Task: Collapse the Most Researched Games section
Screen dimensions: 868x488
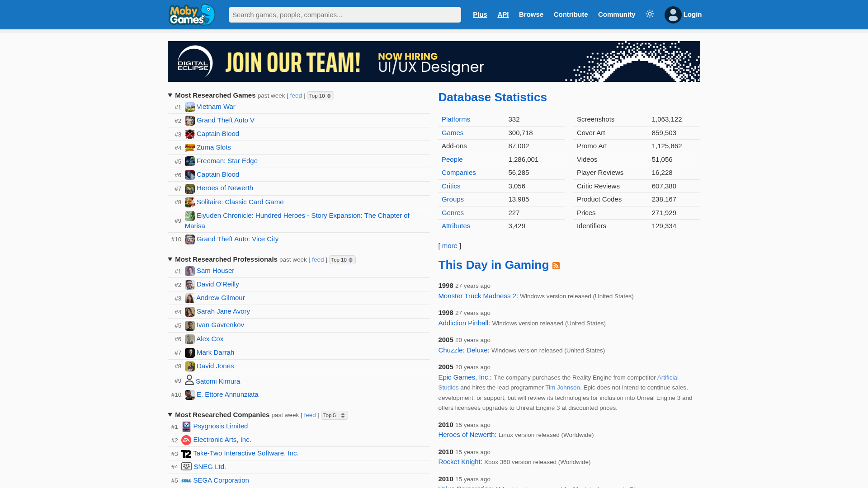Action: click(170, 95)
